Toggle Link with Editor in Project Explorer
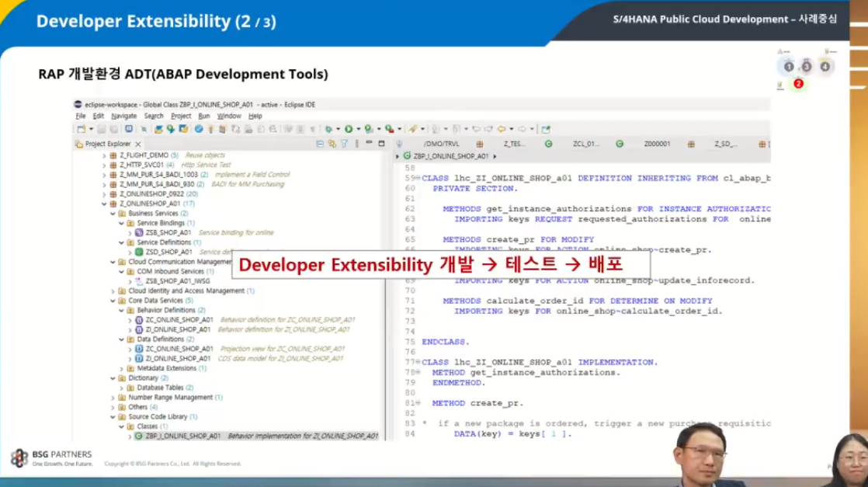 click(332, 144)
